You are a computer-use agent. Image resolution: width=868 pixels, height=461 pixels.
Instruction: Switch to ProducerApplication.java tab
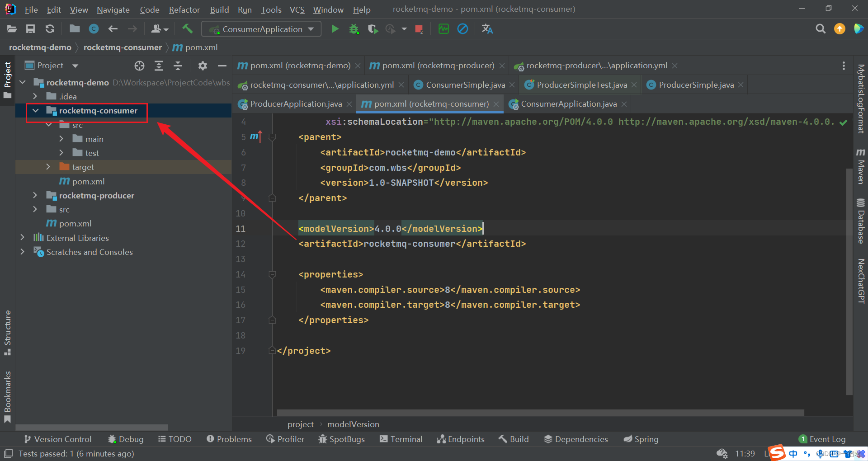pos(296,104)
